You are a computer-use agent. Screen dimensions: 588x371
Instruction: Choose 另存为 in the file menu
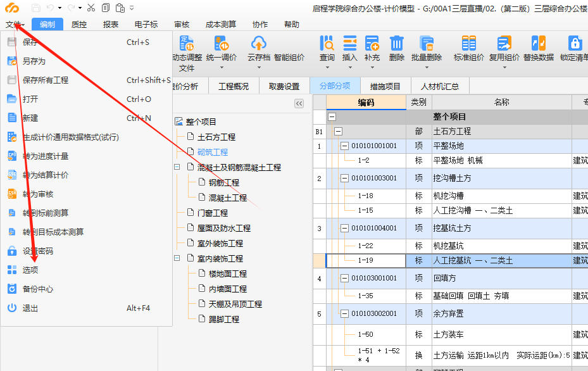86,61
